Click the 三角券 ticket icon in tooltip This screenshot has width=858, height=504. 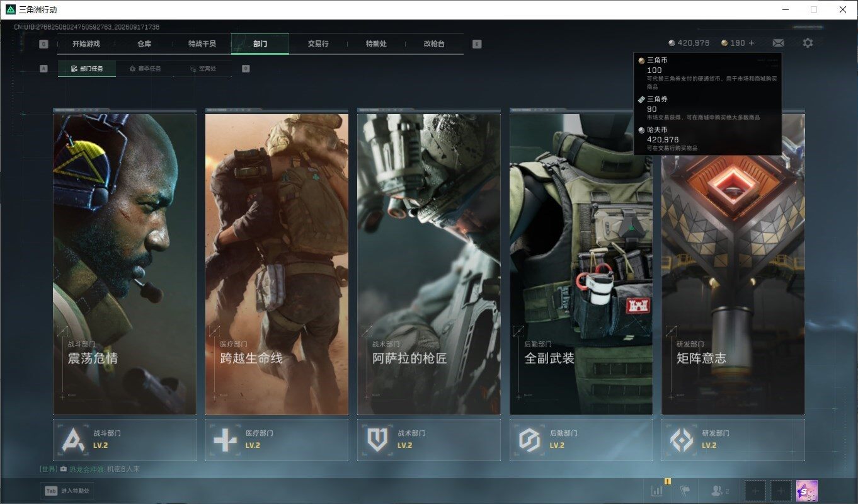coord(641,100)
